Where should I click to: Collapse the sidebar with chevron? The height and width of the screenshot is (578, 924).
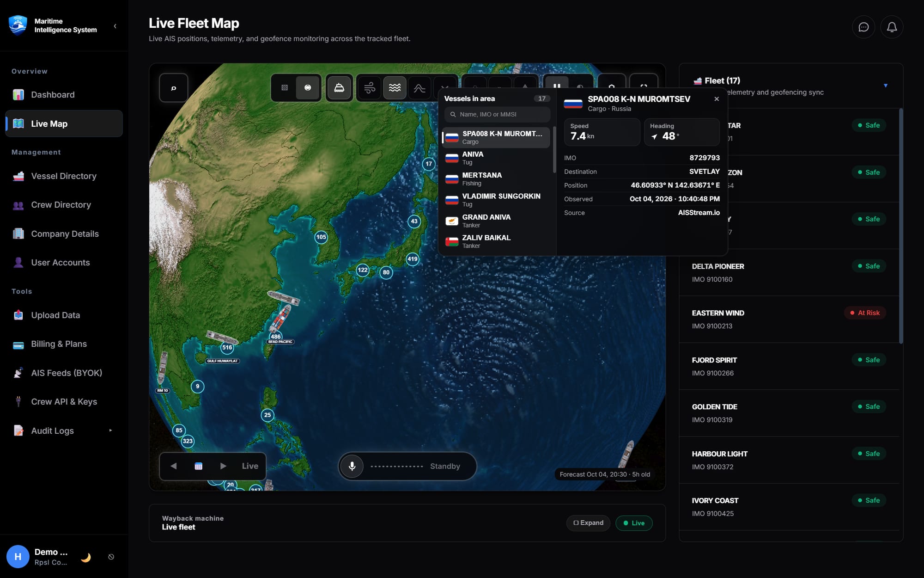[115, 26]
